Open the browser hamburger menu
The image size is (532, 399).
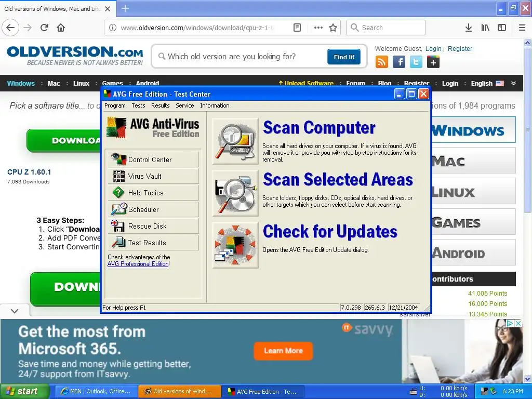(522, 28)
